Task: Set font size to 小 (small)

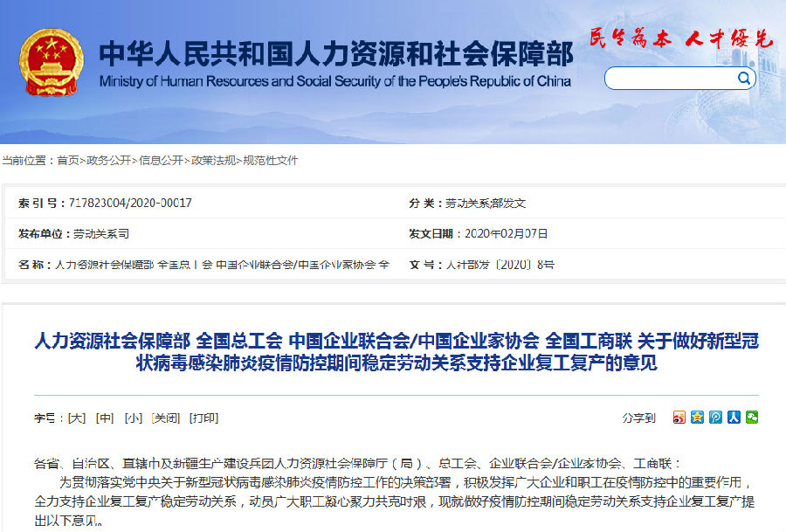Action: [133, 418]
